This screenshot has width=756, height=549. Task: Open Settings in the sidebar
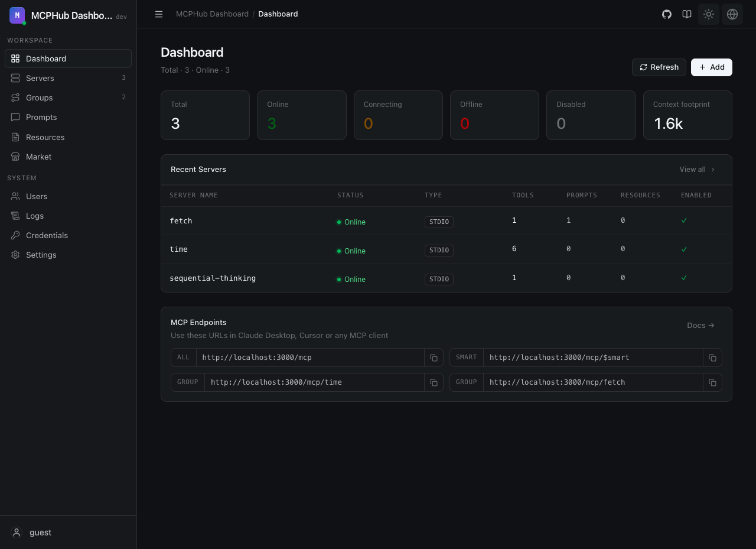pos(68,255)
